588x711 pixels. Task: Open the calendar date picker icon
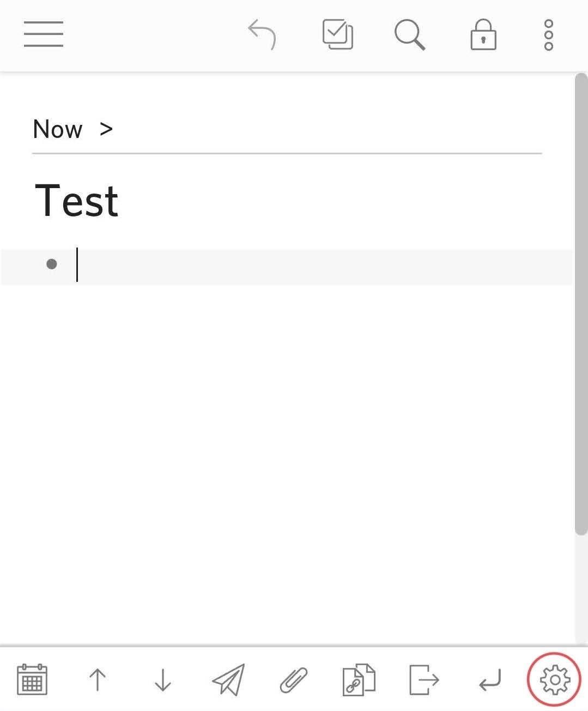click(32, 679)
